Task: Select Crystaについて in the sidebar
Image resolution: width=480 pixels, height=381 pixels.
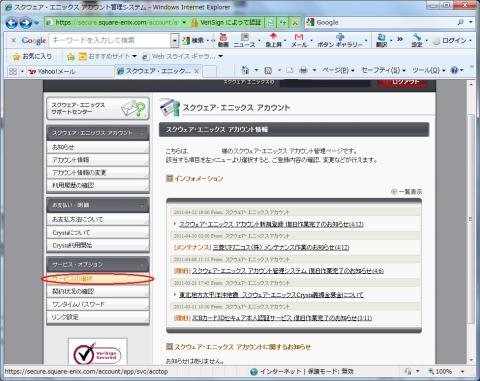Action: 98,232
